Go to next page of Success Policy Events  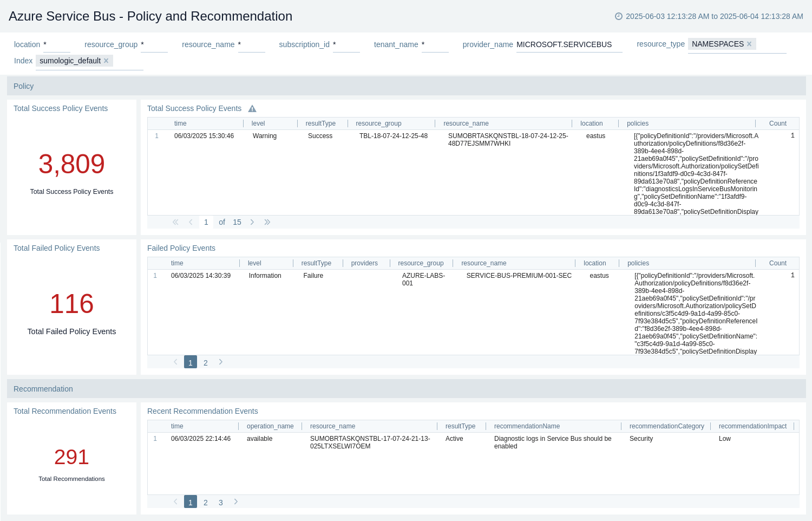(252, 222)
